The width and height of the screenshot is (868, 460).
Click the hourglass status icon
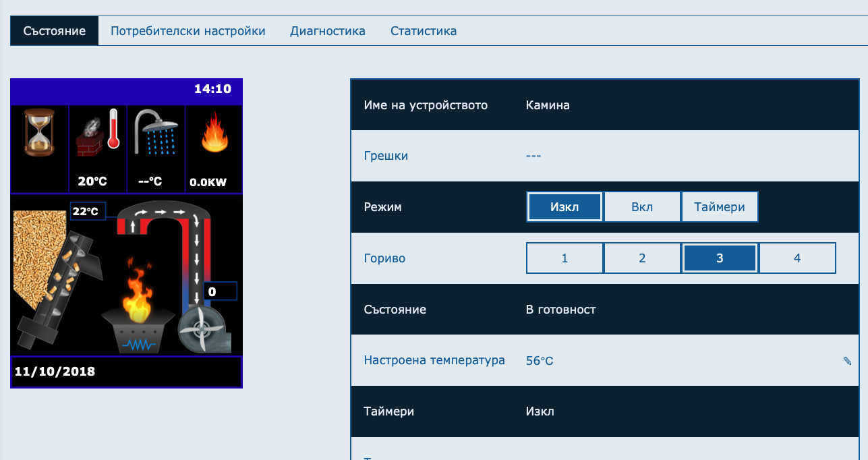tap(40, 133)
